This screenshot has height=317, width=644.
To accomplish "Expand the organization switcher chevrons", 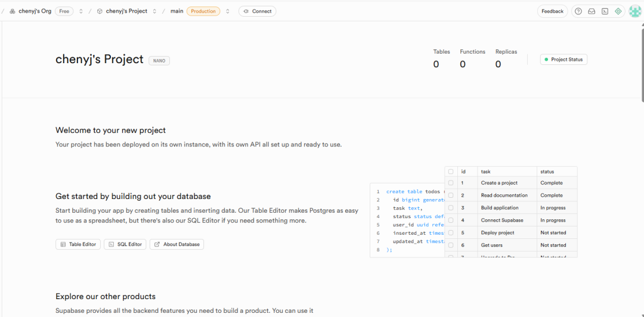I will click(x=81, y=11).
